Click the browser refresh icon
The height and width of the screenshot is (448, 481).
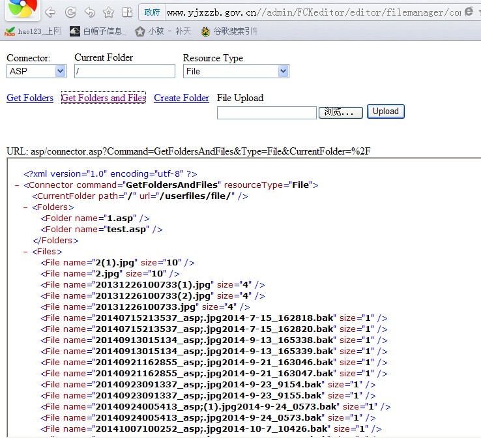click(71, 12)
